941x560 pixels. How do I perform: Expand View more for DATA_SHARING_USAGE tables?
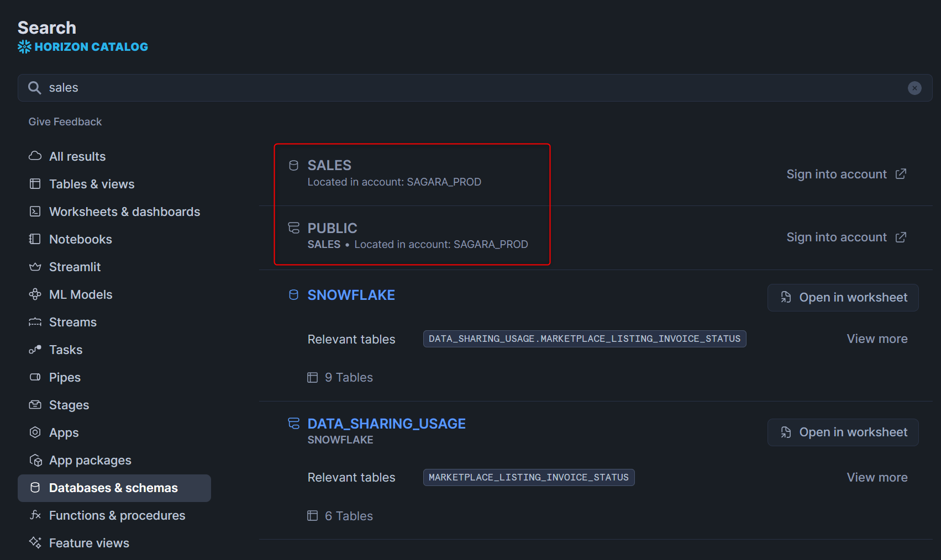pyautogui.click(x=877, y=477)
